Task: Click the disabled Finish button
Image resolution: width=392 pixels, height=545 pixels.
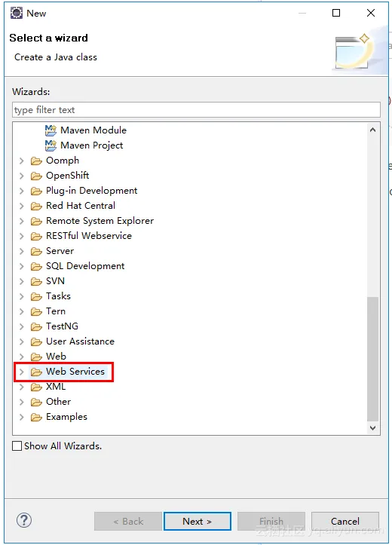Action: click(x=271, y=521)
